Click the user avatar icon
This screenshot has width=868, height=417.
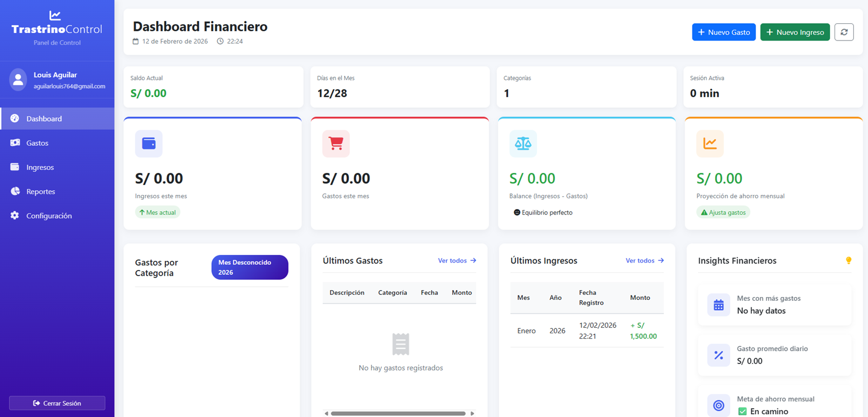pos(18,80)
